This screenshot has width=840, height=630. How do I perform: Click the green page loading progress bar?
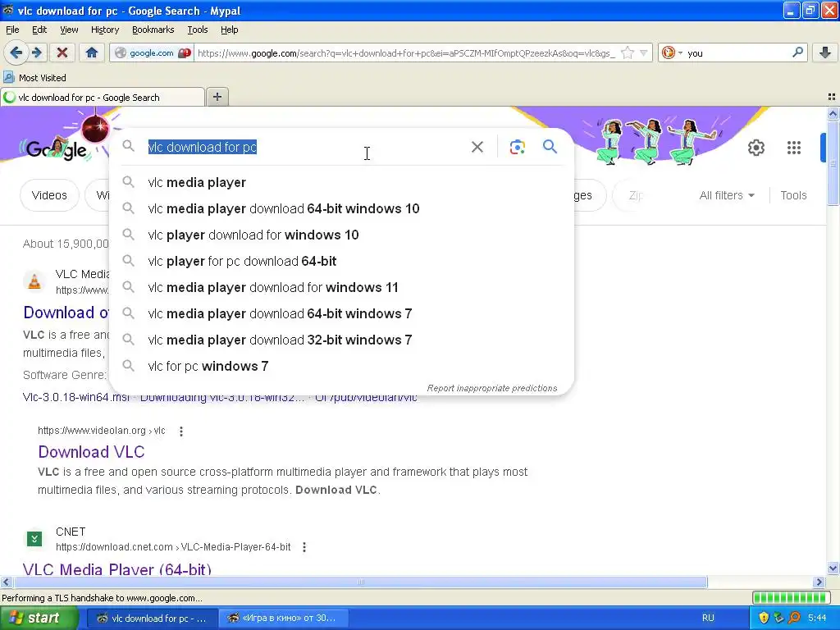(792, 598)
